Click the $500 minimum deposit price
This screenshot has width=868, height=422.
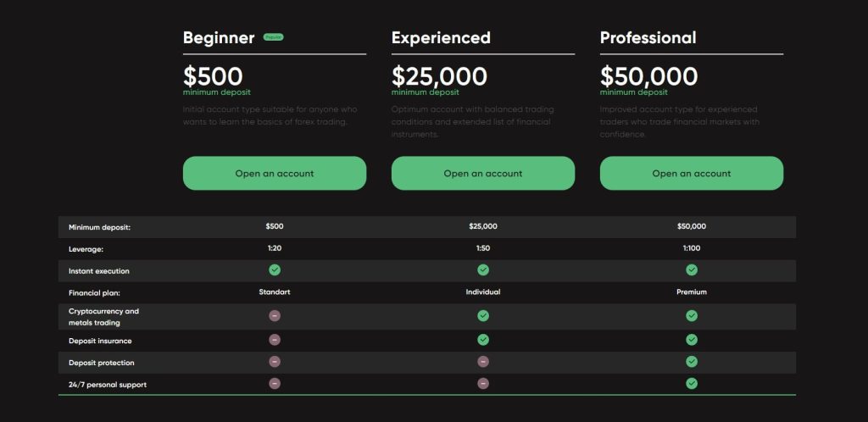[213, 76]
